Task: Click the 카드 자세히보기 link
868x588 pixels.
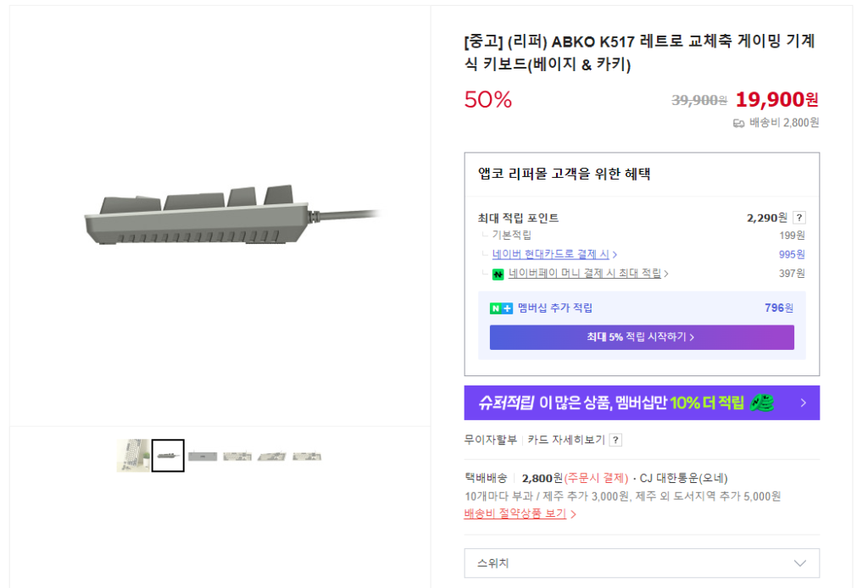Action: (x=565, y=439)
